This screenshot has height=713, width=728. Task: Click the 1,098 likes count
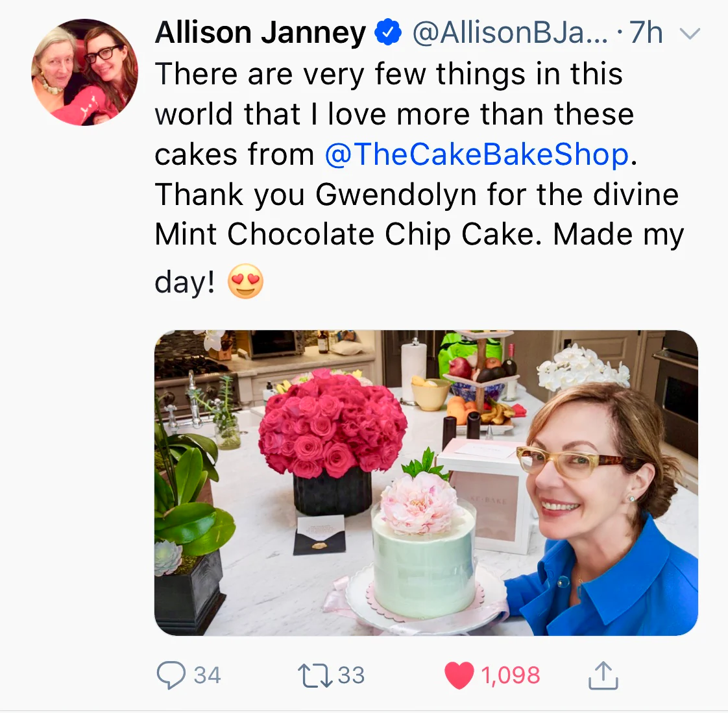(510, 675)
